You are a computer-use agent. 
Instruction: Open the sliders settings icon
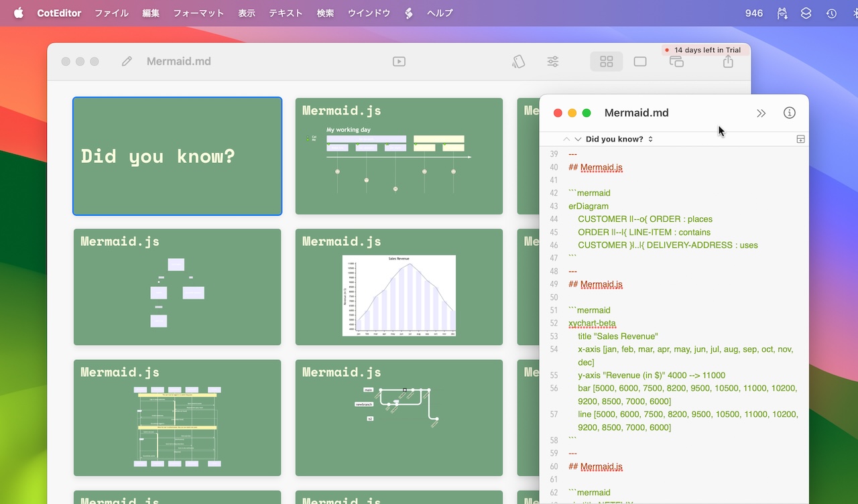point(553,62)
